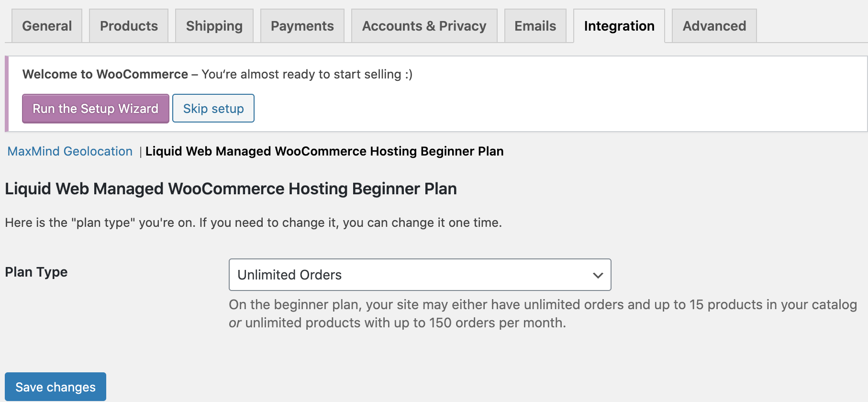Click the beginner plan helper description text

(543, 313)
